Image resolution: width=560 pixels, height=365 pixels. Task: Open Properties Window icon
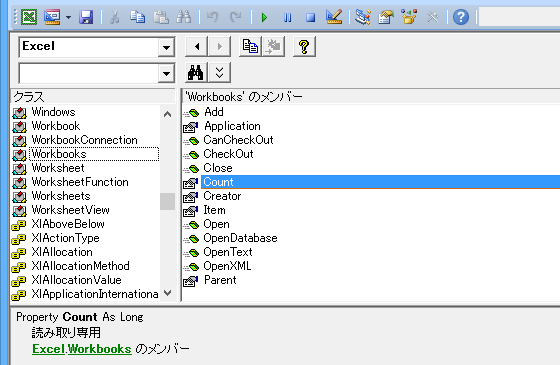point(386,17)
